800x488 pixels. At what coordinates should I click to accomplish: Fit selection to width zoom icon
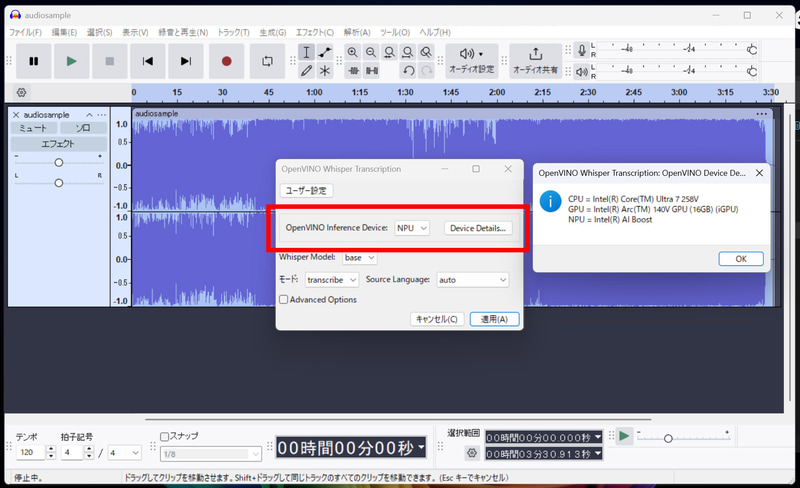pos(389,52)
